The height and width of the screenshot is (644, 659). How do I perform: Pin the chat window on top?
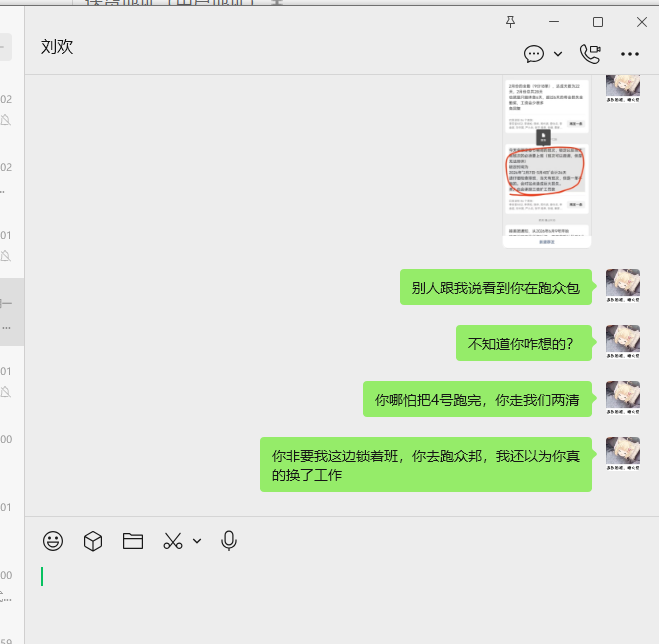point(511,22)
